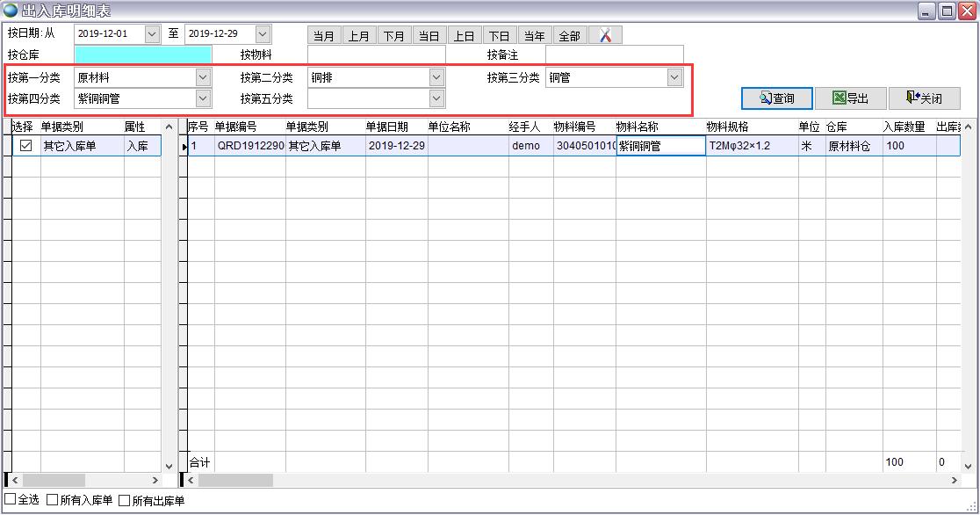The width and height of the screenshot is (980, 515).
Task: Click the 关闭 exit door button
Action: point(924,98)
